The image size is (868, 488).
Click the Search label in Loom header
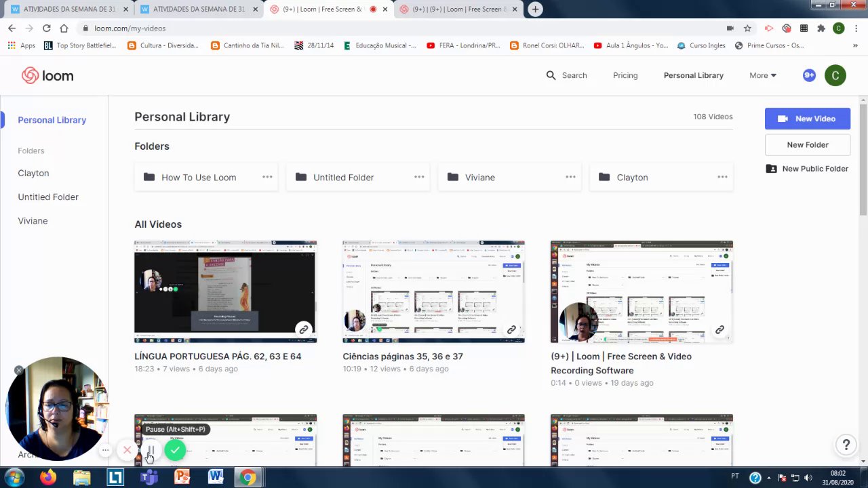(574, 75)
